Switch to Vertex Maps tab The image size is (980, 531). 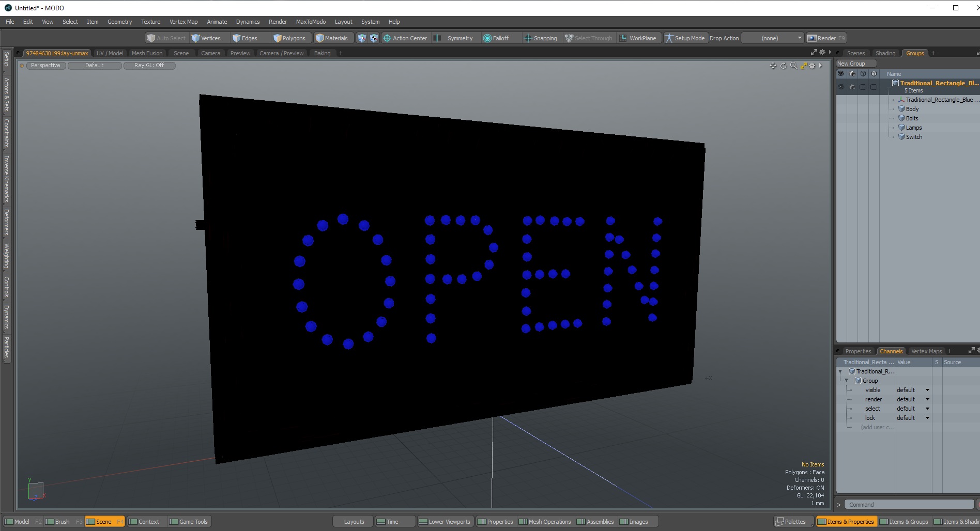point(926,351)
